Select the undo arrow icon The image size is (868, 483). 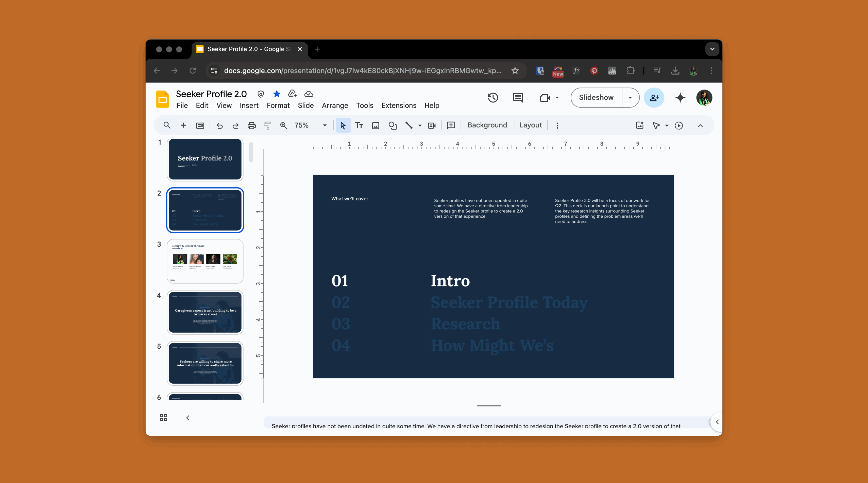point(219,125)
